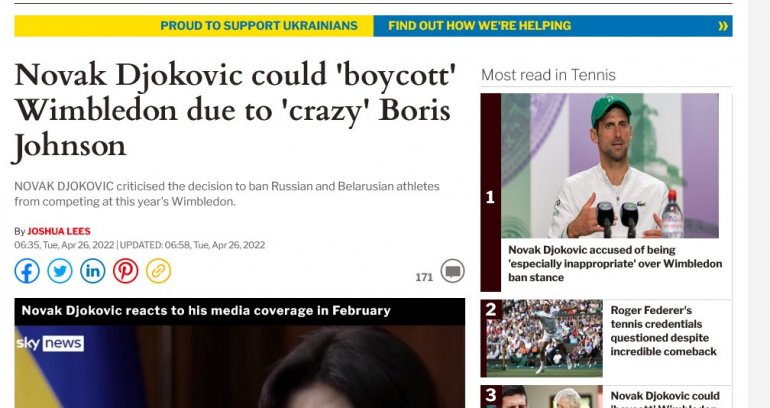Open third most-read Djokovic boycott story
Viewport: 770px width, 408px height.
coord(665,399)
